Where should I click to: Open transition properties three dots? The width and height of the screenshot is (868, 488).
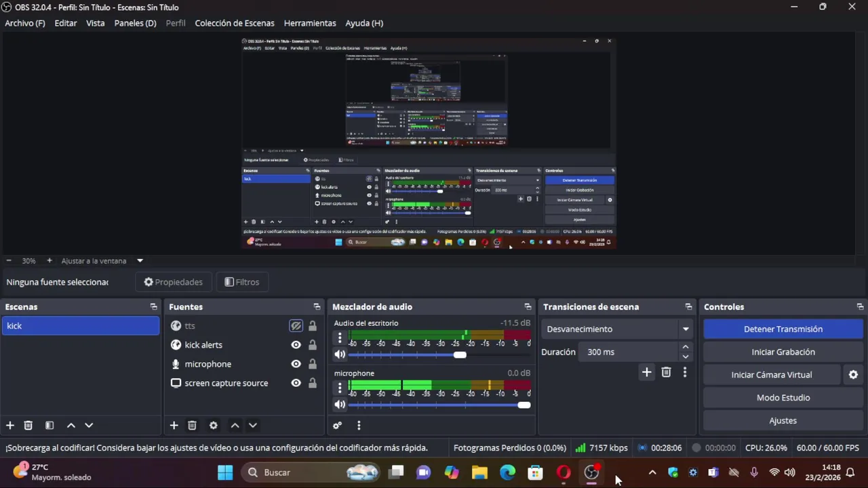685,371
